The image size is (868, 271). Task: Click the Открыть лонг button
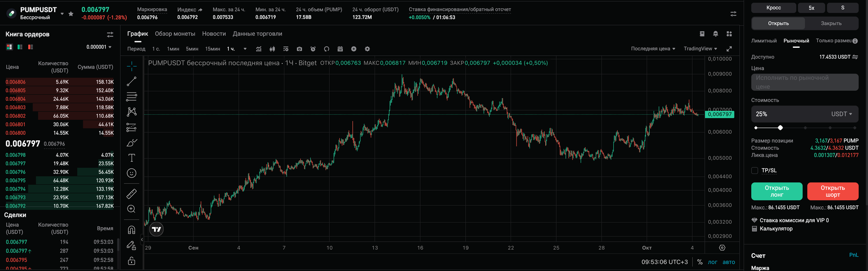(776, 191)
